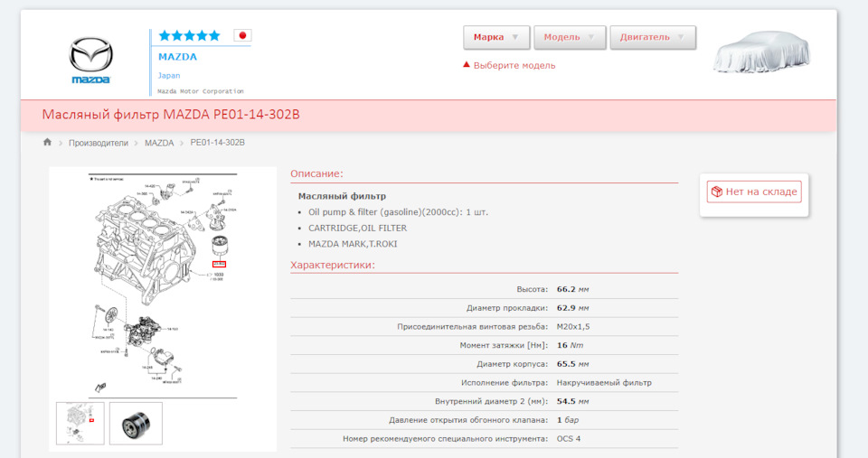This screenshot has width=868, height=458.
Task: Click the Диаметр прокладки value 62.9 мм
Action: coord(572,308)
